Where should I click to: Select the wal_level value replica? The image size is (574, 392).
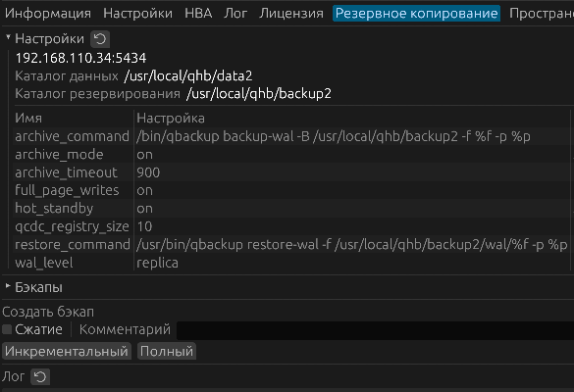click(157, 263)
